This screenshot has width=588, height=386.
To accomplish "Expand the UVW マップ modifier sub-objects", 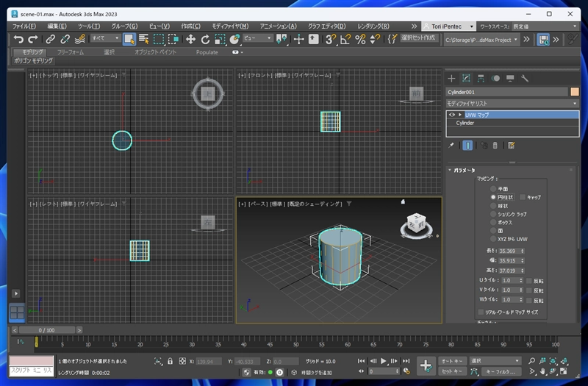I will pyautogui.click(x=460, y=115).
